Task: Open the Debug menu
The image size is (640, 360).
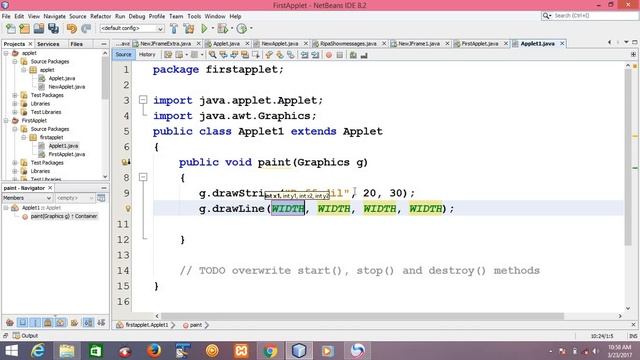Action: tap(137, 16)
